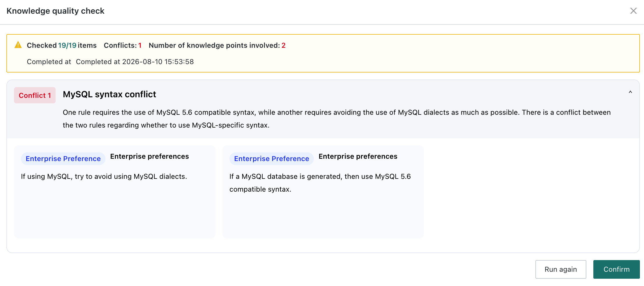Image resolution: width=644 pixels, height=286 pixels.
Task: Select the left Enterprise Preference tag
Action: pos(63,159)
